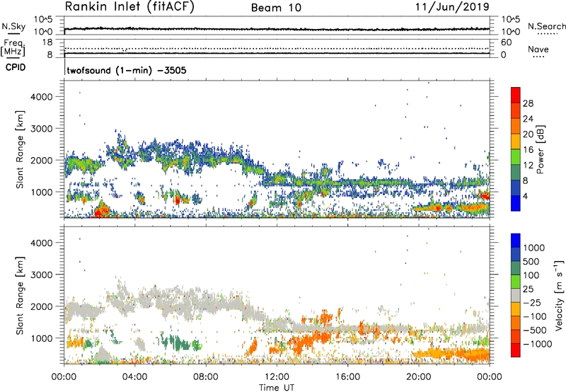Click the "18" tick on frequency panel
The image size is (566, 392).
pos(47,42)
